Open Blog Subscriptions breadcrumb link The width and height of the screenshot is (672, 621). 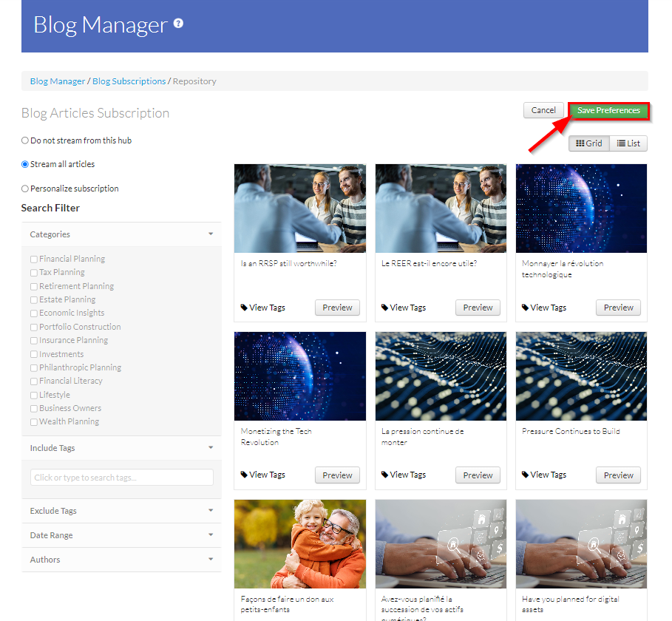pos(129,81)
